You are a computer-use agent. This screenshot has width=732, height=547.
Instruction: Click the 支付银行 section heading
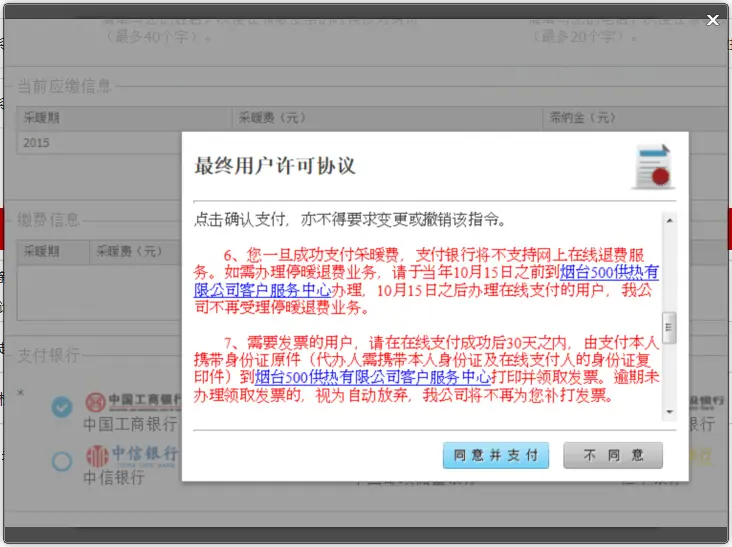49,356
